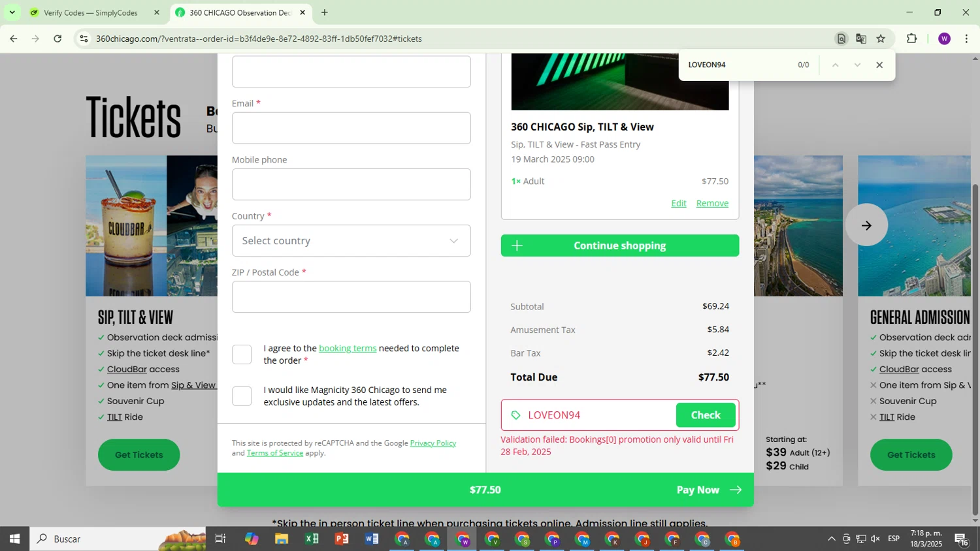The image size is (980, 551).
Task: Open a new browser tab
Action: click(325, 12)
